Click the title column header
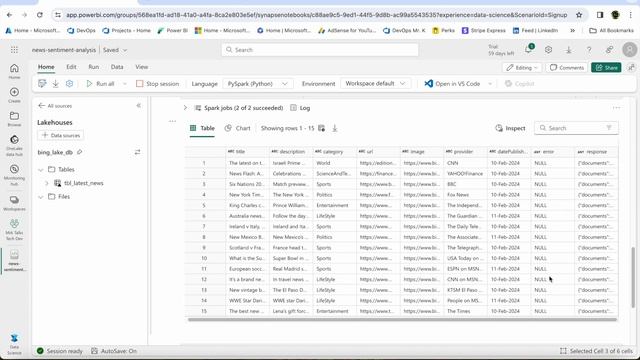Screen dimensions: 640x360 point(247,152)
